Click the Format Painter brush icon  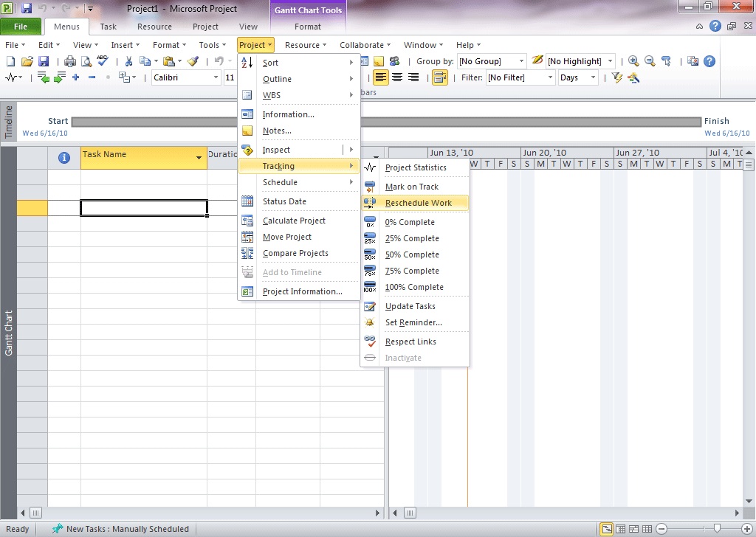click(x=193, y=61)
